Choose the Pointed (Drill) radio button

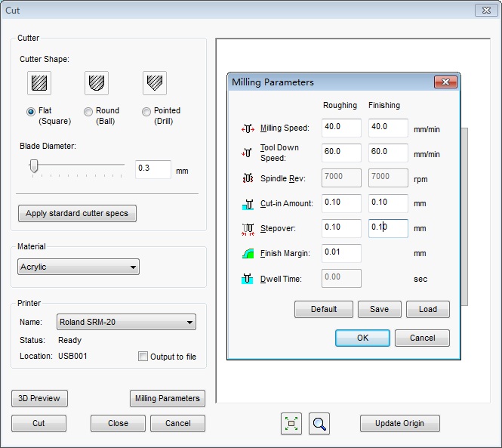click(146, 112)
